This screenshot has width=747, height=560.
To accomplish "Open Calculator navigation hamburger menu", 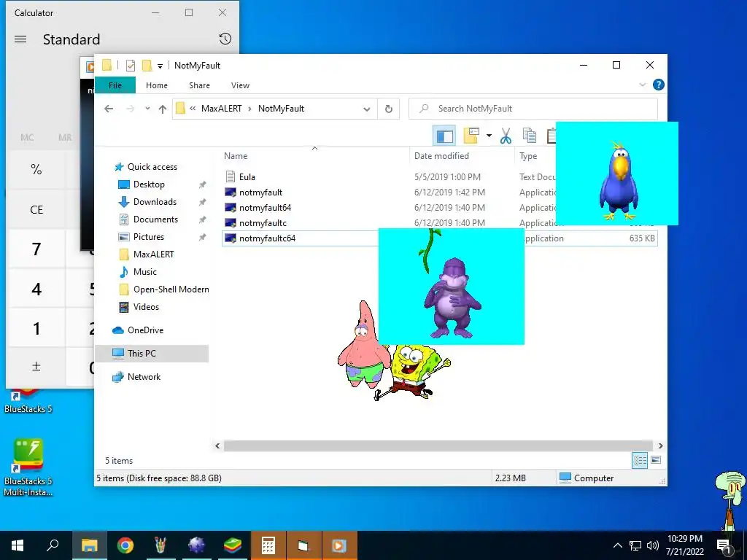I will [x=20, y=39].
